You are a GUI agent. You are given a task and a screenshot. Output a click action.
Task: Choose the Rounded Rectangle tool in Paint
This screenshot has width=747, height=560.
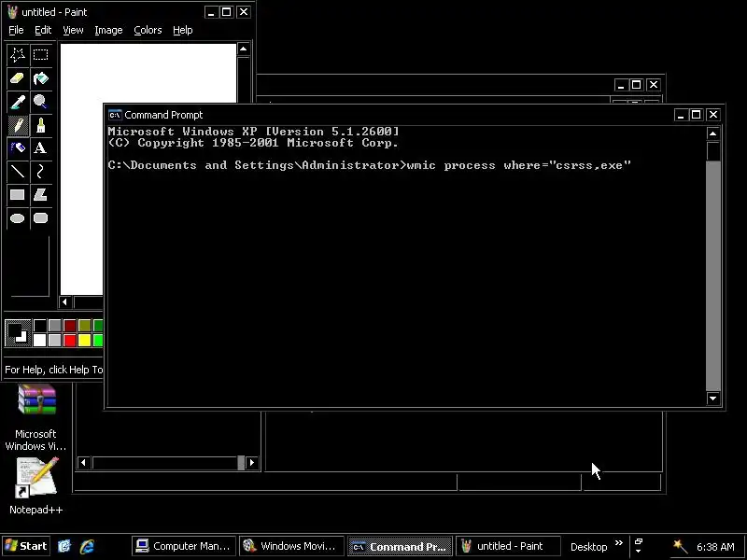pyautogui.click(x=40, y=218)
